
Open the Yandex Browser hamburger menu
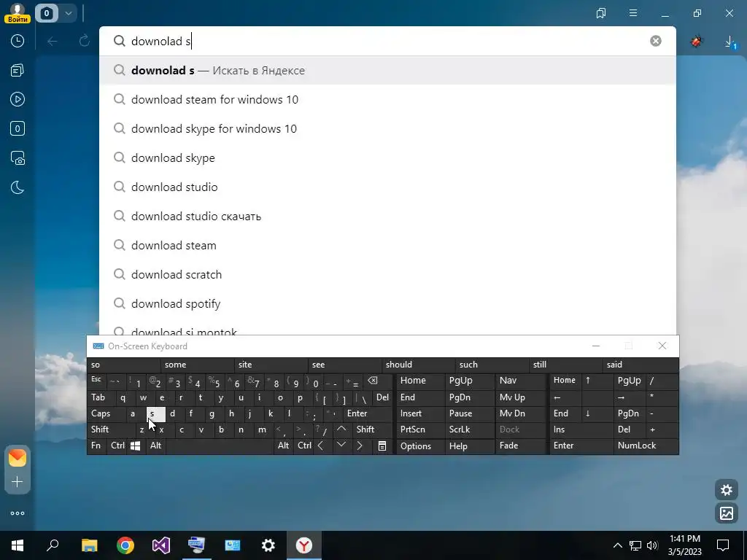[x=632, y=13]
